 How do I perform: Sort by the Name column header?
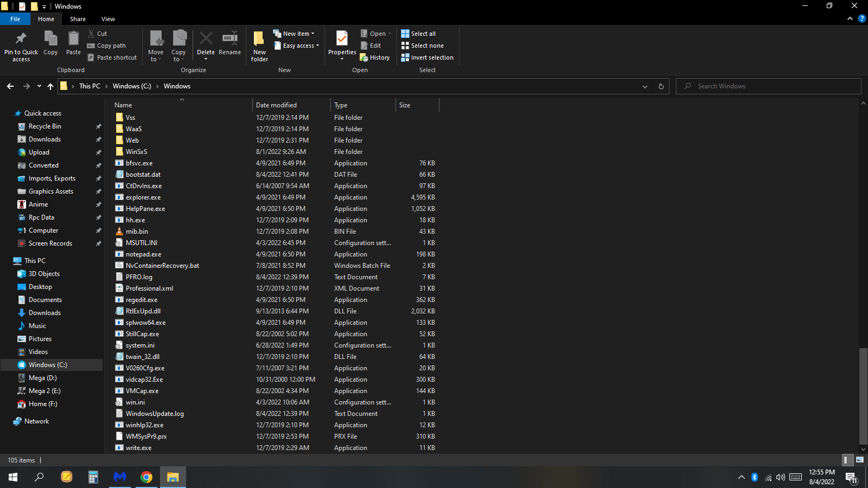182,105
